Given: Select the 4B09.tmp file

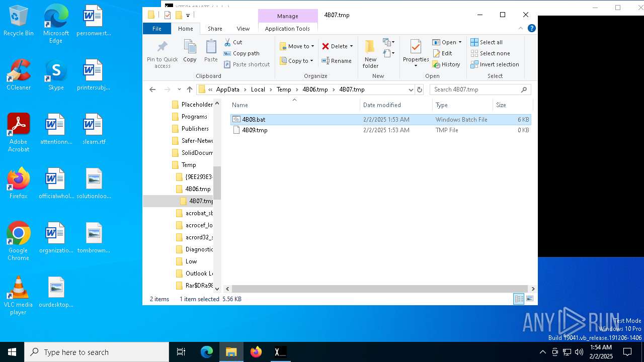Looking at the screenshot, I should click(380, 130).
